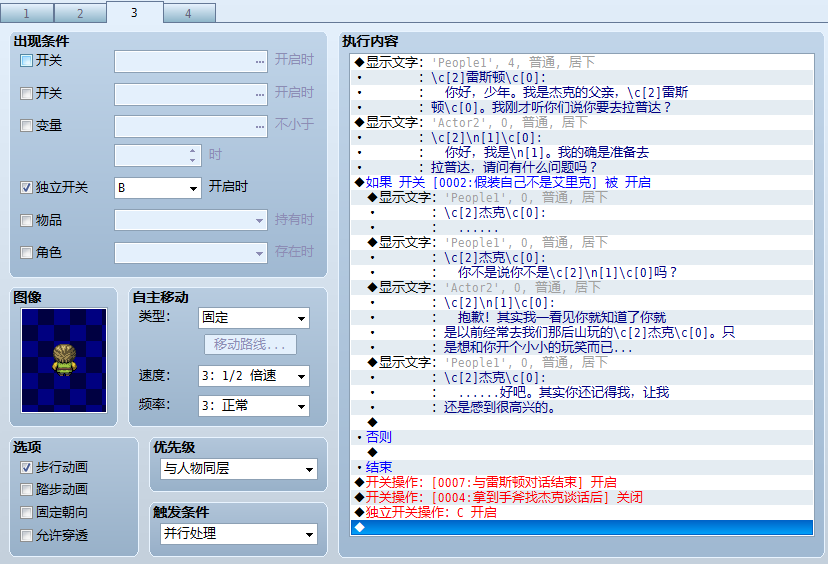Enable the first 开关 condition checkbox
The height and width of the screenshot is (564, 828).
point(26,61)
